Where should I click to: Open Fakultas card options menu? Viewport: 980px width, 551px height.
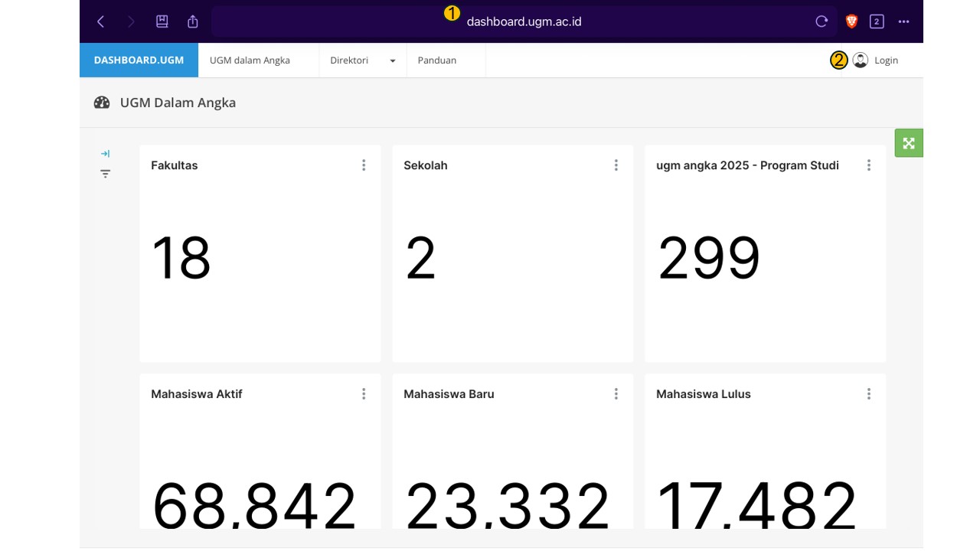coord(364,165)
